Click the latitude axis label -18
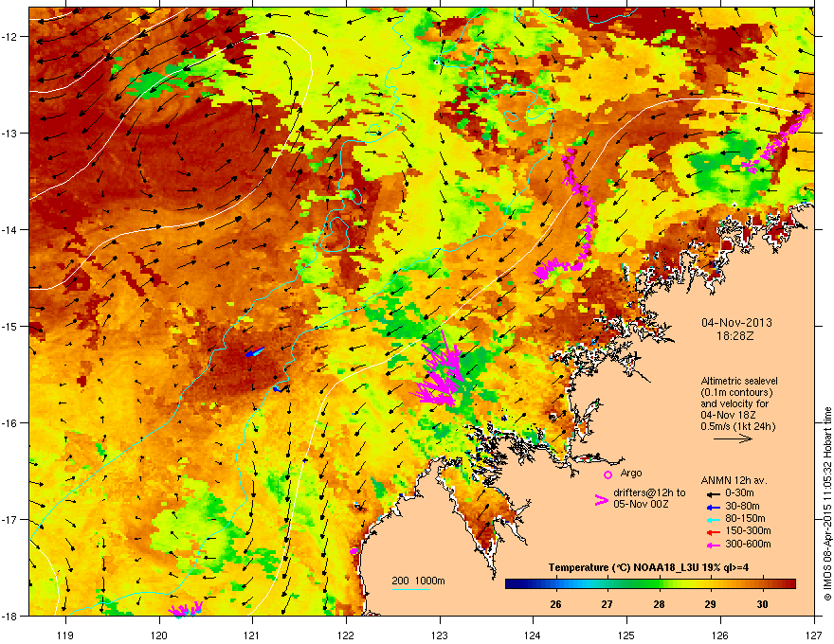This screenshot has height=644, width=834. point(10,616)
